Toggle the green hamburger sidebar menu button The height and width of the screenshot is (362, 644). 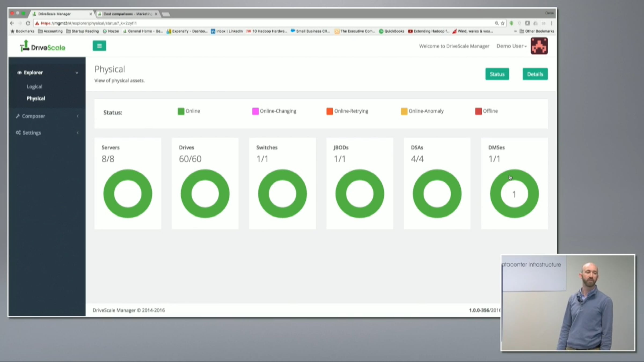[99, 46]
